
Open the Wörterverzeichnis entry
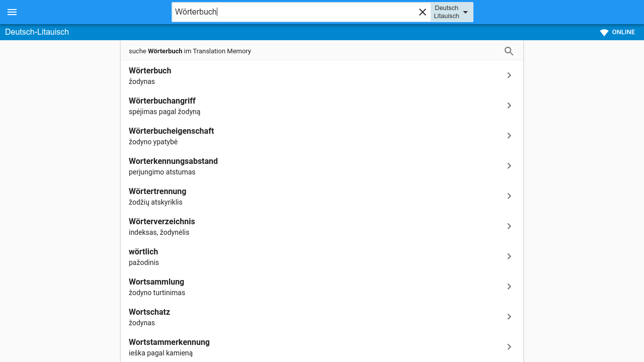click(322, 226)
